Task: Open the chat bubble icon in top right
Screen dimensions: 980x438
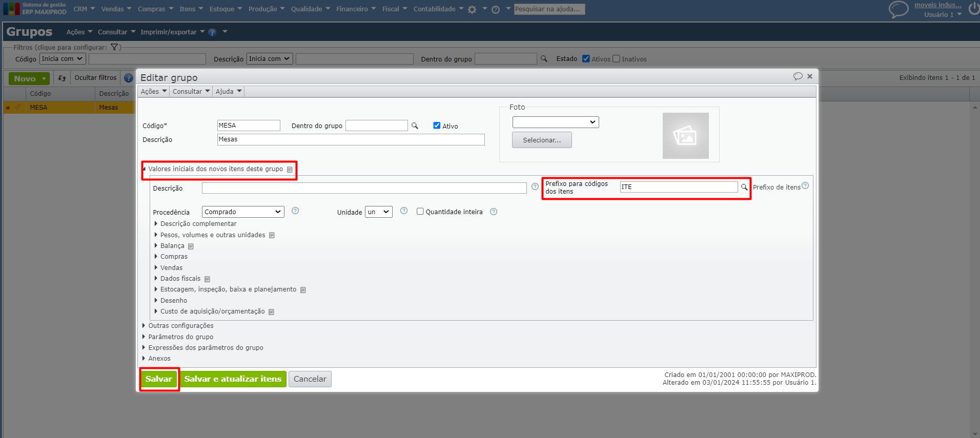Action: pyautogui.click(x=899, y=9)
